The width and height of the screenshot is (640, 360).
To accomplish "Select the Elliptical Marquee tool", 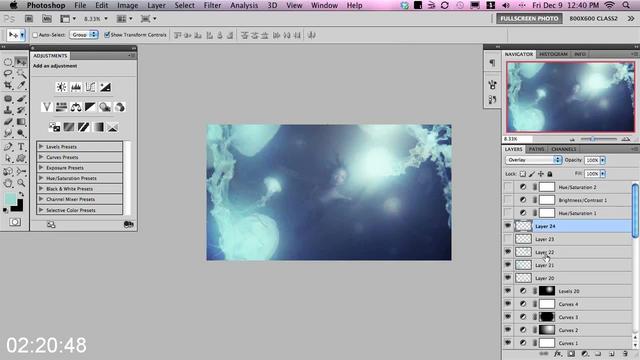I will [8, 62].
